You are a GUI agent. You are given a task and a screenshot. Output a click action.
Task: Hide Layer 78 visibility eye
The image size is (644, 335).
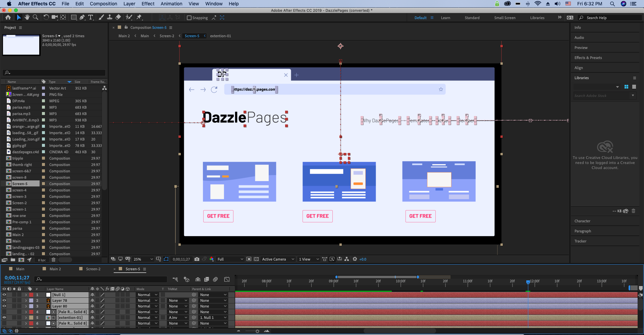click(4, 300)
